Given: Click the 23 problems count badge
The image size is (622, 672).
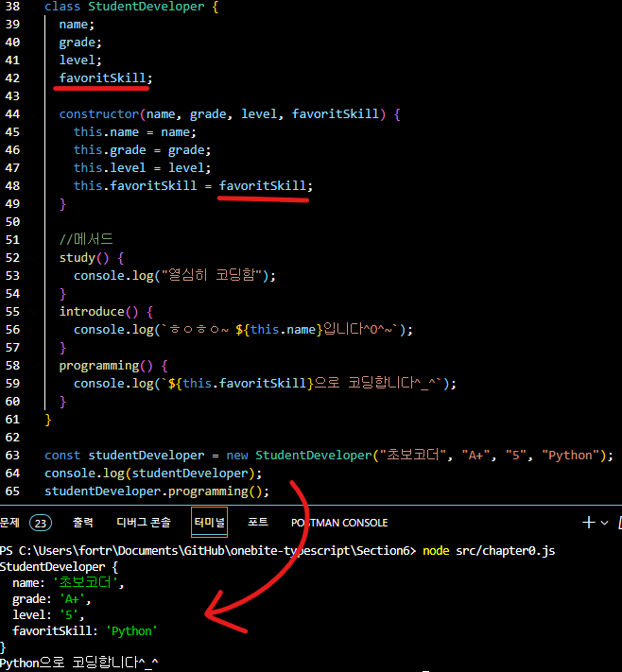Looking at the screenshot, I should (41, 523).
